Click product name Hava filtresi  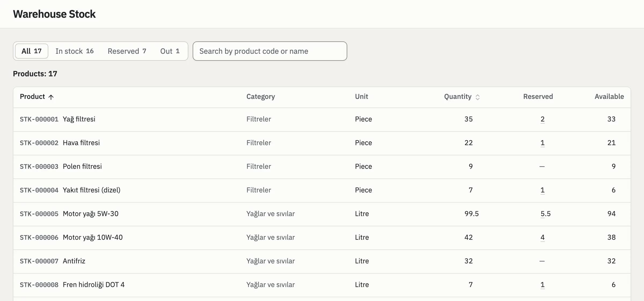coord(81,143)
